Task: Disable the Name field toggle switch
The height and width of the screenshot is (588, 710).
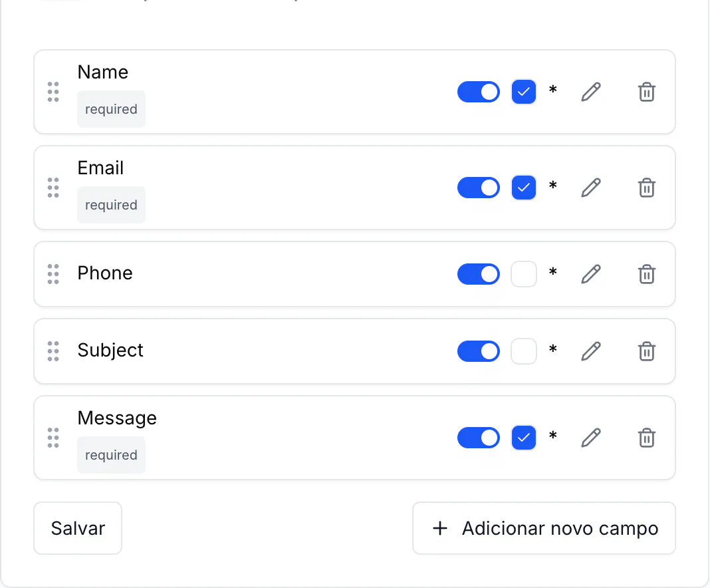Action: 479,92
